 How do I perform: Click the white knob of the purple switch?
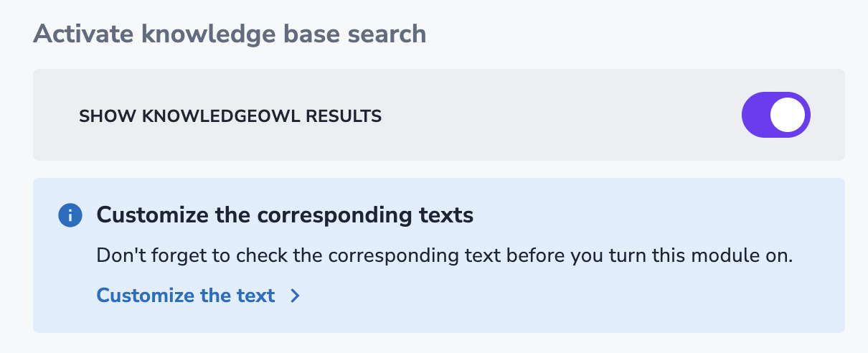click(788, 115)
